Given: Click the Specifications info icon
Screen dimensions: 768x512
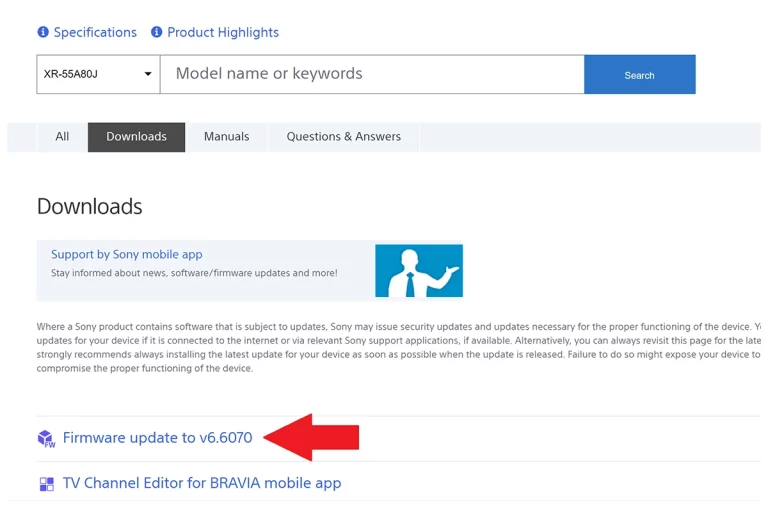Looking at the screenshot, I should click(x=43, y=32).
